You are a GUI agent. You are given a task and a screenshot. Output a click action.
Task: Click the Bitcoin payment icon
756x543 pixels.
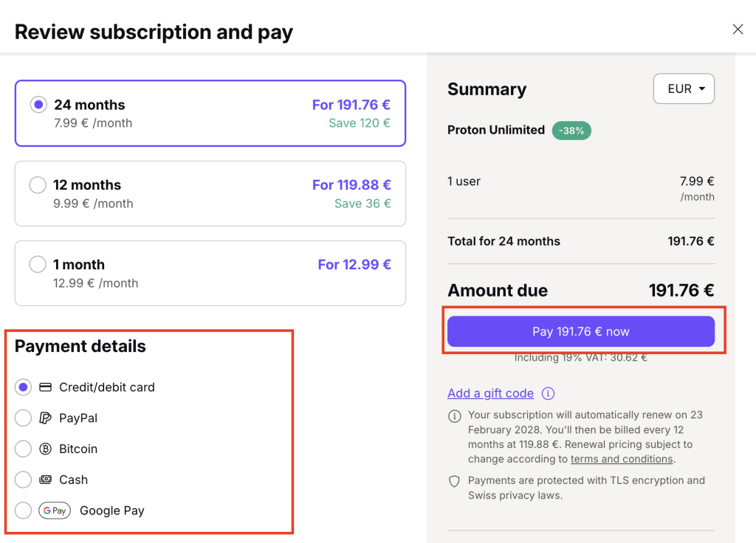[x=44, y=449]
